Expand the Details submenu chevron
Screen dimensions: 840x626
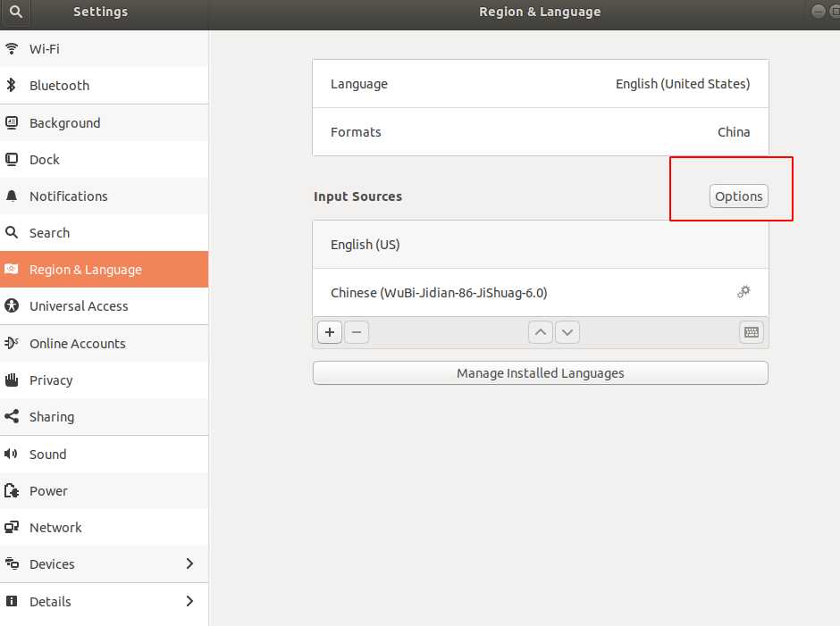click(x=189, y=601)
